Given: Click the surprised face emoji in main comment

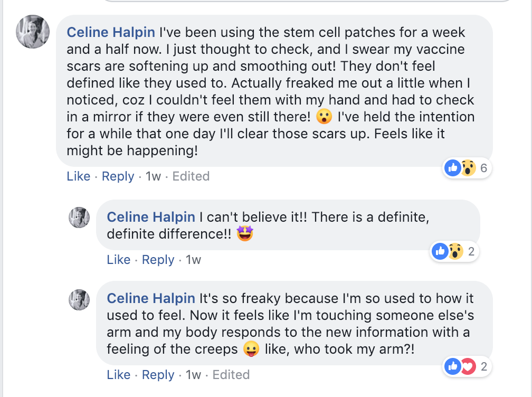Looking at the screenshot, I should tap(323, 117).
